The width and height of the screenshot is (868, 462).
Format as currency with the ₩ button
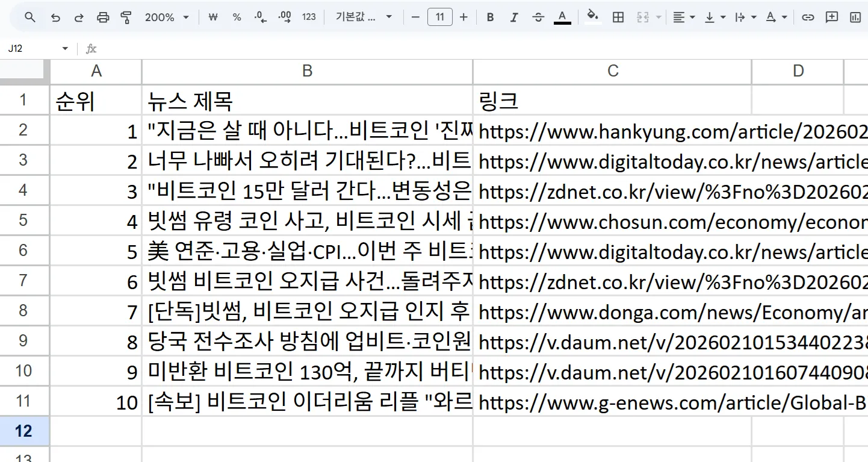(212, 17)
